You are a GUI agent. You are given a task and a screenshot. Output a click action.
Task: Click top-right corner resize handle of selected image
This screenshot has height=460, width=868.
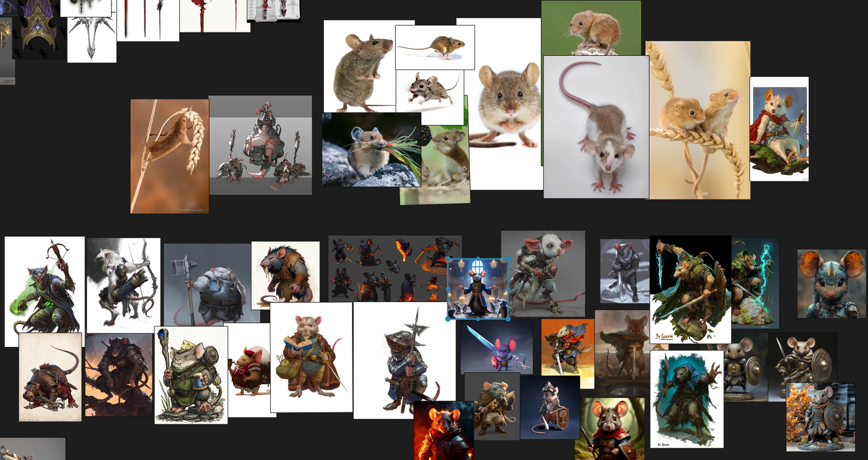pyautogui.click(x=509, y=259)
